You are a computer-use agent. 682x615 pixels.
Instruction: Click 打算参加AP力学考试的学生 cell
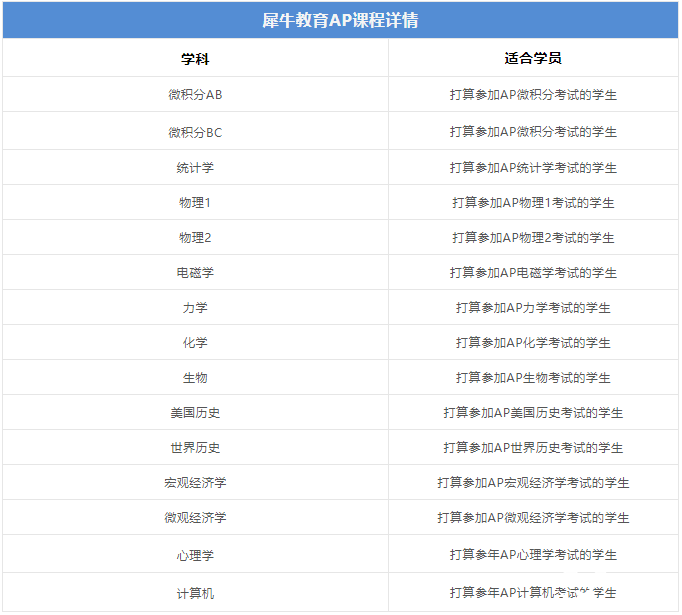[x=533, y=308]
